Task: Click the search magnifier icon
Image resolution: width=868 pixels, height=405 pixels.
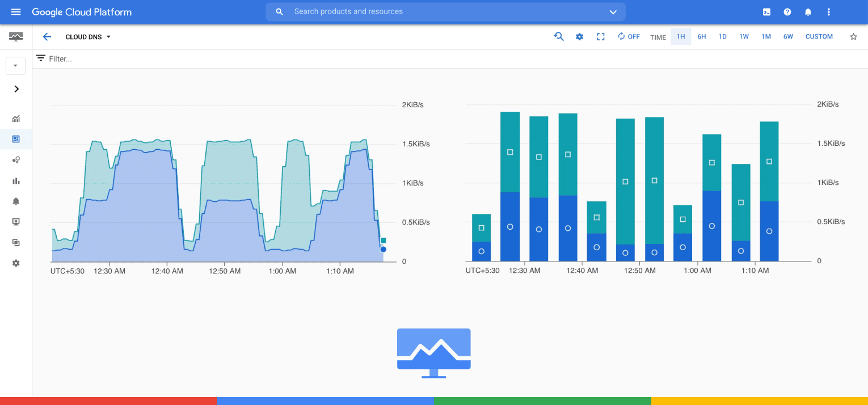Action: pyautogui.click(x=279, y=12)
